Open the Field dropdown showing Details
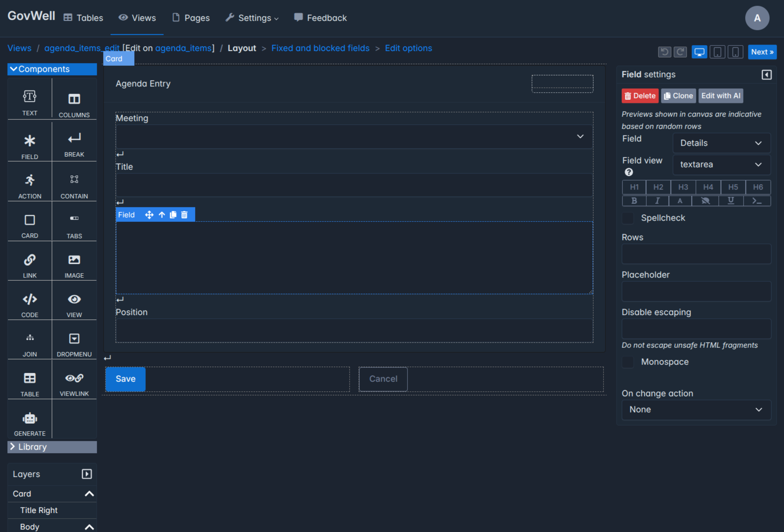 [x=721, y=143]
